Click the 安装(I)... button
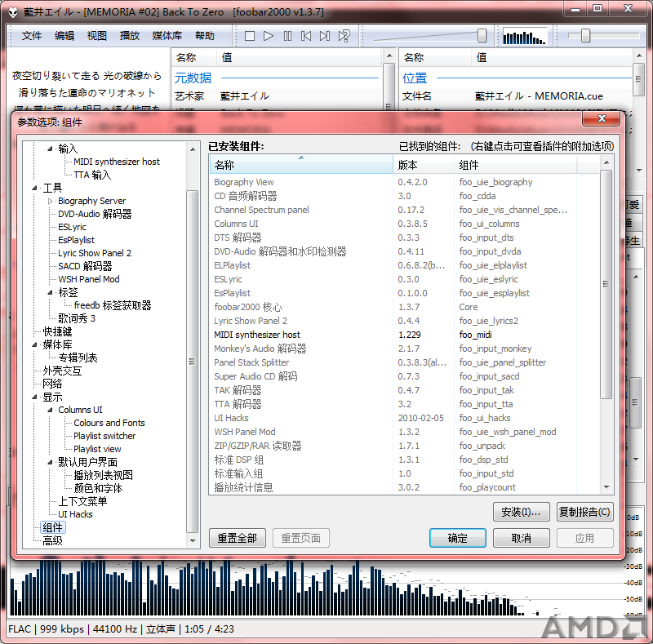The image size is (653, 644). (x=521, y=512)
